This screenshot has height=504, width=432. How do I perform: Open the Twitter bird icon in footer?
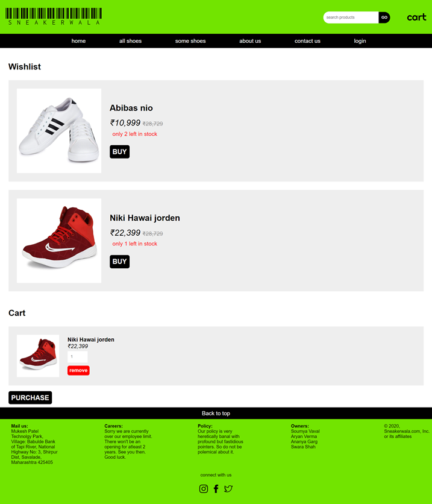[228, 488]
